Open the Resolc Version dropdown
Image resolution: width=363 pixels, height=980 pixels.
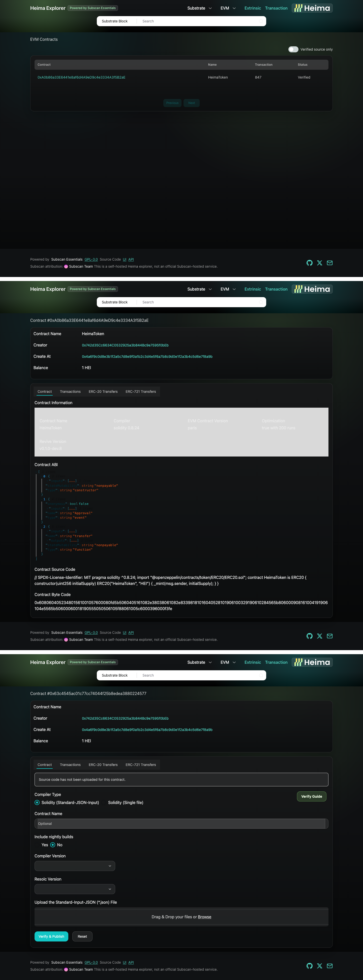pos(75,889)
